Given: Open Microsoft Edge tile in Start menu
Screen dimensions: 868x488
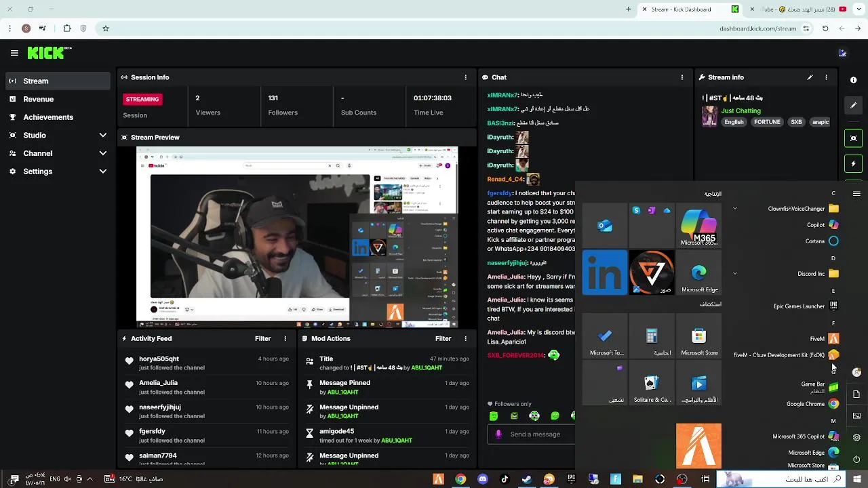Looking at the screenshot, I should click(698, 272).
